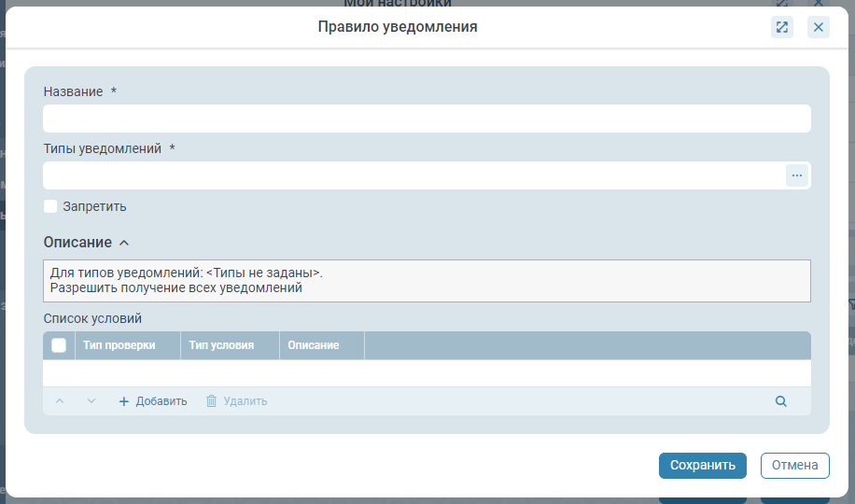Focus the Название text field

coord(427,119)
